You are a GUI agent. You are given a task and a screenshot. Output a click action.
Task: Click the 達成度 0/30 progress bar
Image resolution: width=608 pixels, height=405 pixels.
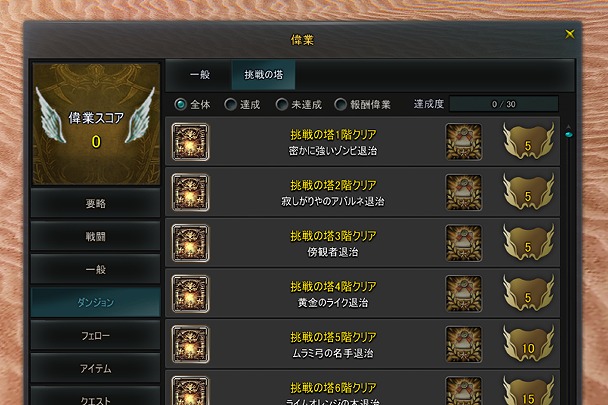tap(503, 104)
